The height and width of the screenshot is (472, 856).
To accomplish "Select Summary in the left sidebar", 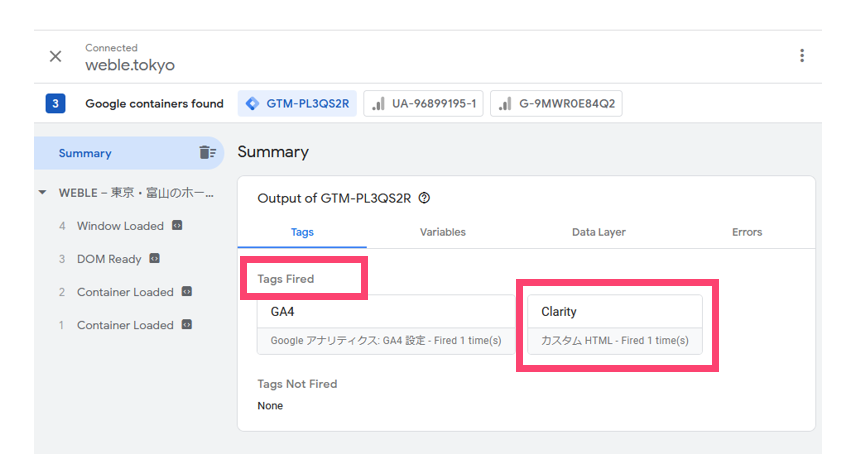I will tap(129, 153).
